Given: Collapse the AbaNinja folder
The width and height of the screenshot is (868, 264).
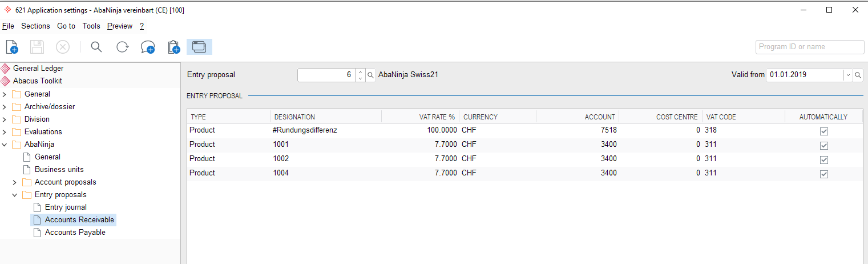Looking at the screenshot, I should point(5,145).
